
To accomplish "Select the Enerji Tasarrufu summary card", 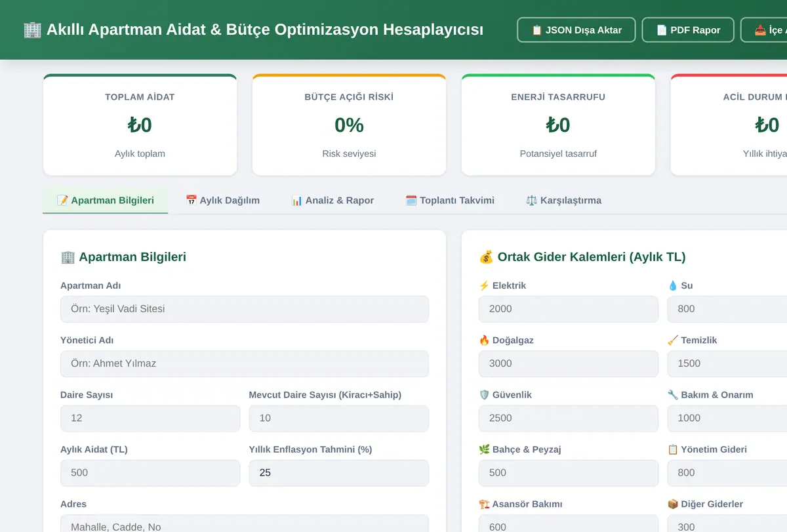I will click(x=558, y=125).
